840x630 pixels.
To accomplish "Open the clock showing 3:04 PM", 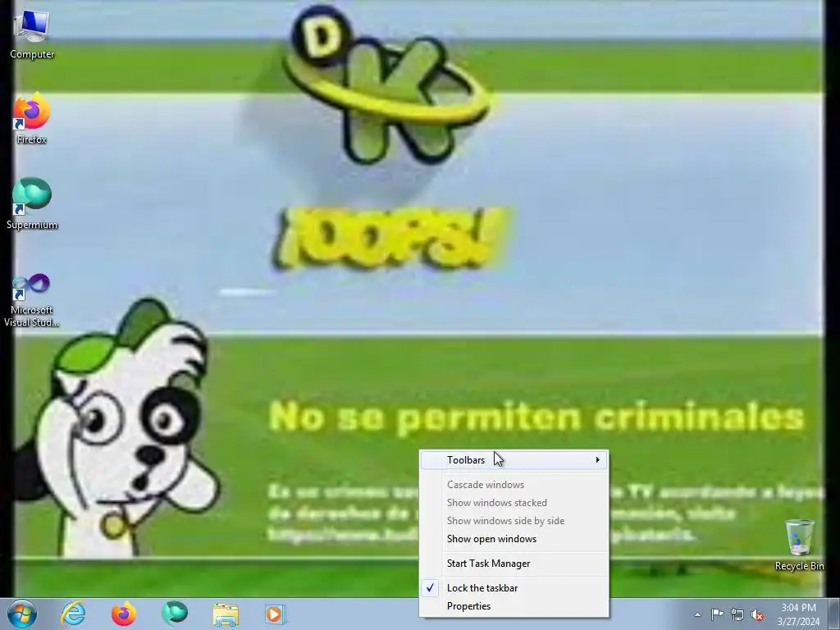I will pyautogui.click(x=798, y=614).
